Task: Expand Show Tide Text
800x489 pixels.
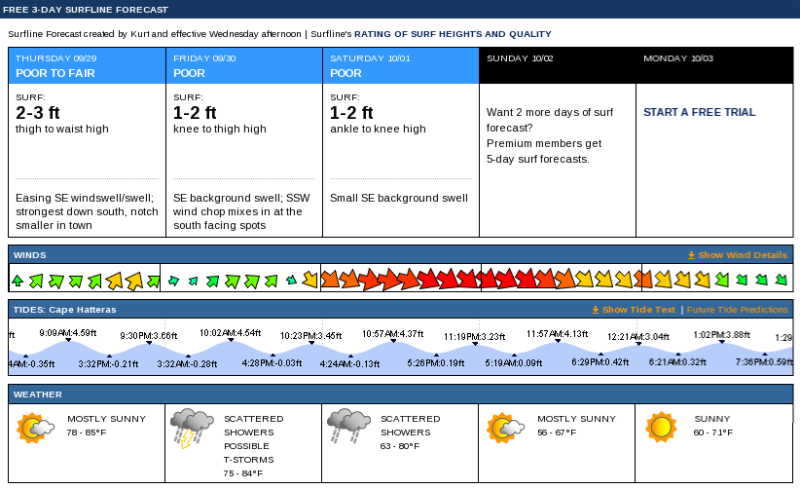Action: 638,311
